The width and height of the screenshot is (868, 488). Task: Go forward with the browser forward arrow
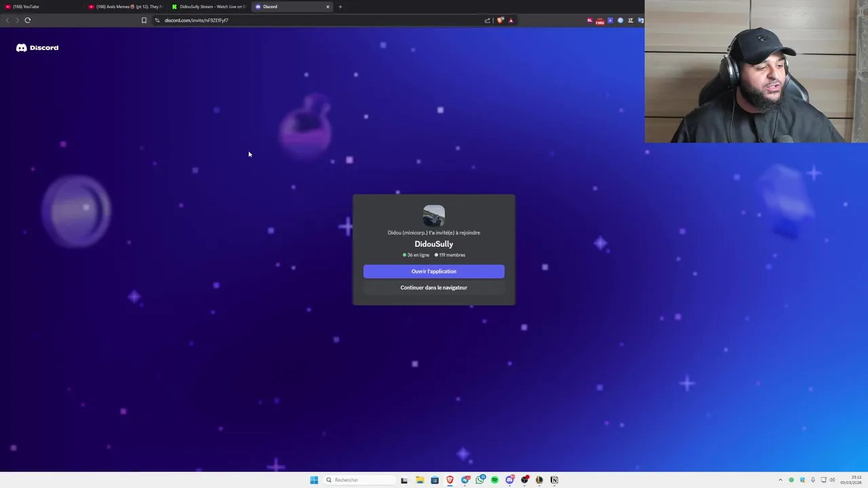pos(16,20)
